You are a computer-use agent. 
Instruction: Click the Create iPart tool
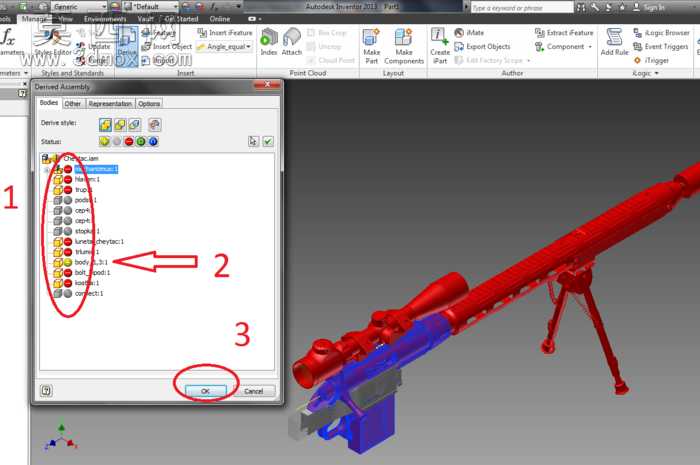click(x=439, y=46)
